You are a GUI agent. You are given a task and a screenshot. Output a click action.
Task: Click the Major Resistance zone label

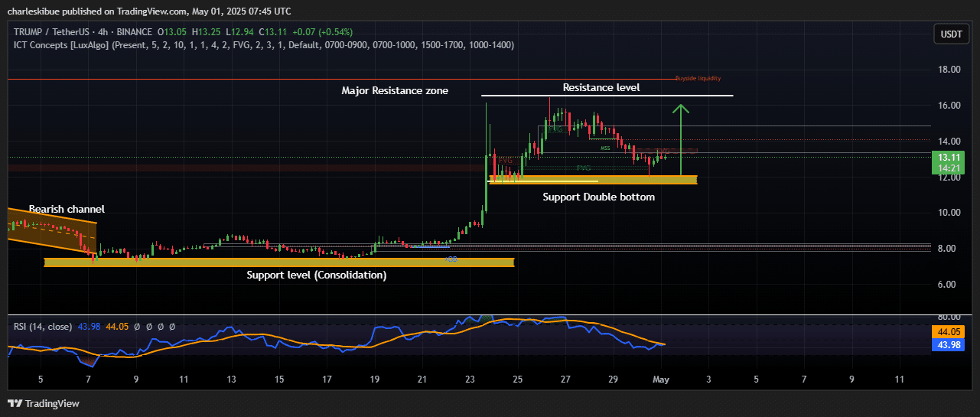click(x=395, y=91)
